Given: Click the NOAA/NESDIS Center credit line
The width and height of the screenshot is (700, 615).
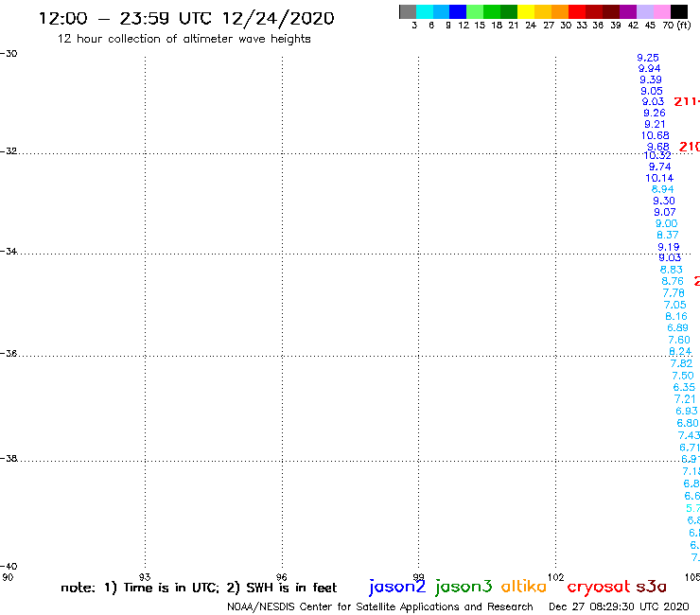Looking at the screenshot, I should (x=380, y=606).
